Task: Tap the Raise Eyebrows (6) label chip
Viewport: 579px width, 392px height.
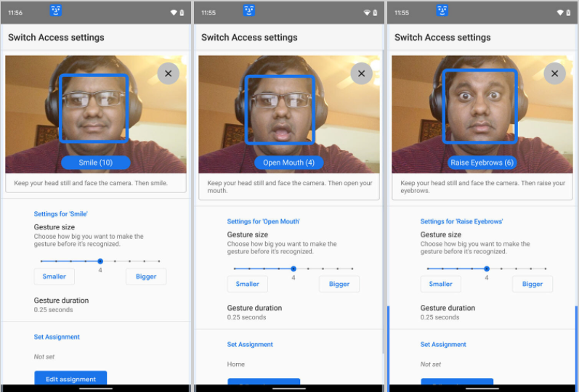Action: coord(482,163)
